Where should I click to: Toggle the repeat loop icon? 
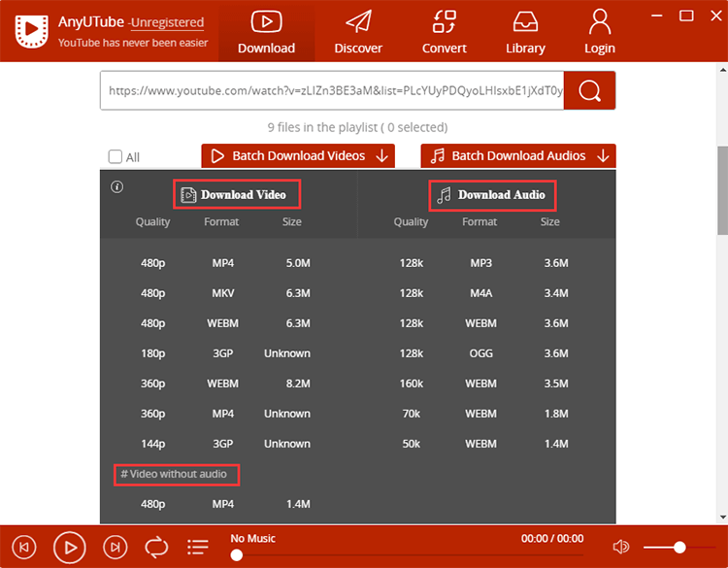click(x=156, y=547)
